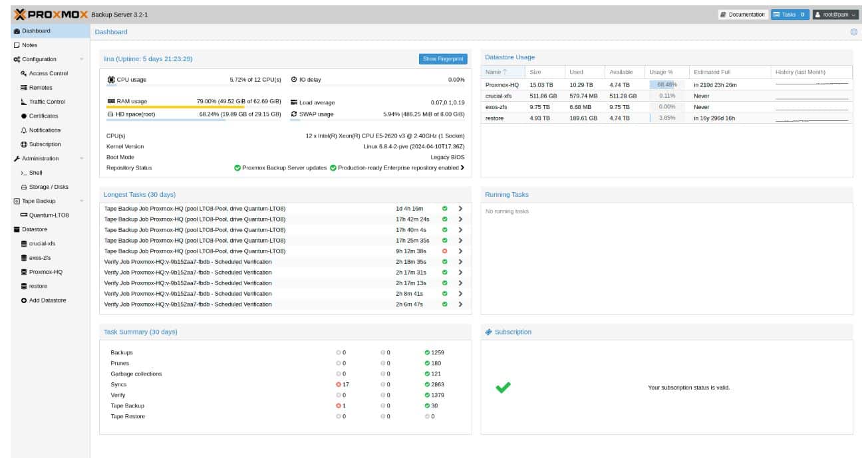Select the crucial-xfs row in Datastore Usage
The image size is (868, 458).
pos(666,96)
